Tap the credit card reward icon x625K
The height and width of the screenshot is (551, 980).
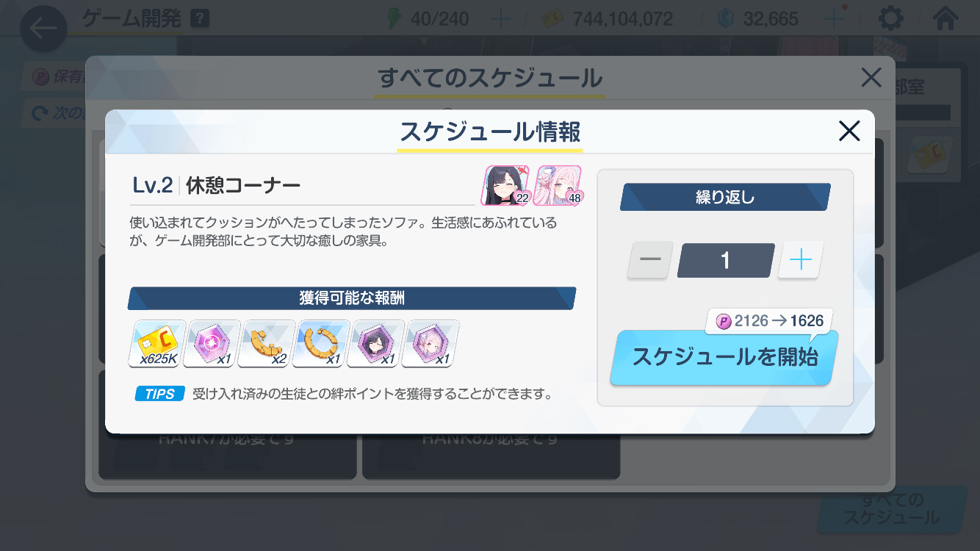pos(157,344)
